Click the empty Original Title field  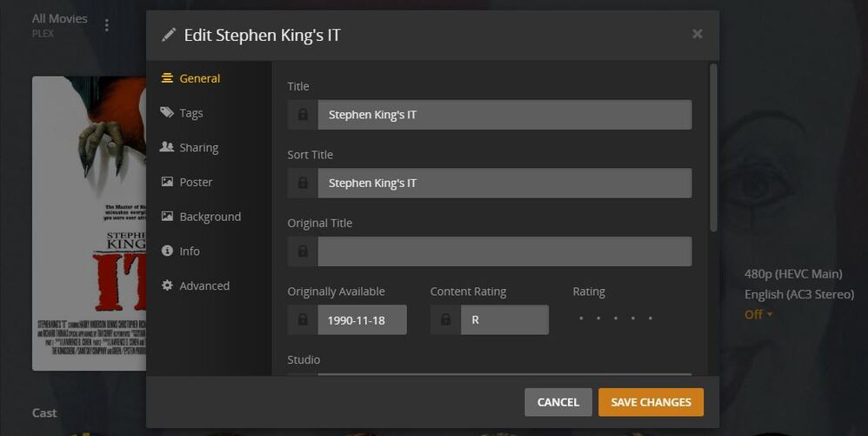[x=504, y=252]
